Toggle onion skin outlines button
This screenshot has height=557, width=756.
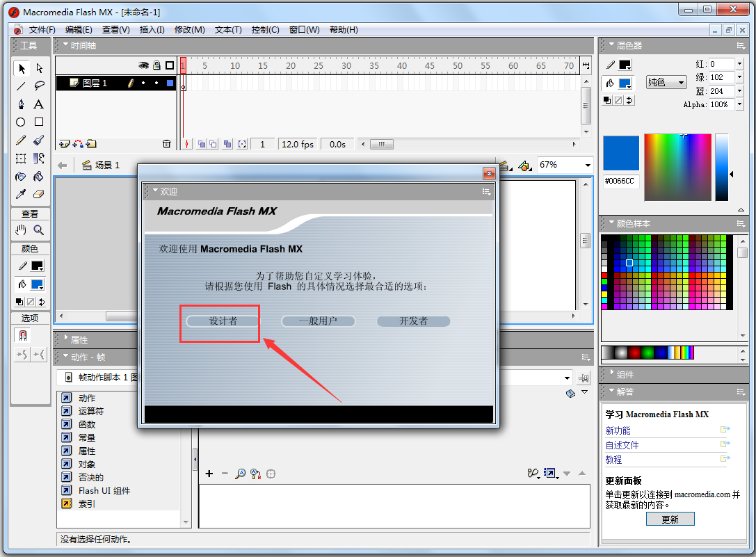[x=213, y=144]
